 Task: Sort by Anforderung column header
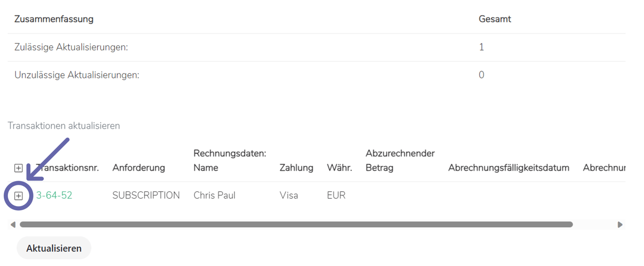[x=139, y=168]
